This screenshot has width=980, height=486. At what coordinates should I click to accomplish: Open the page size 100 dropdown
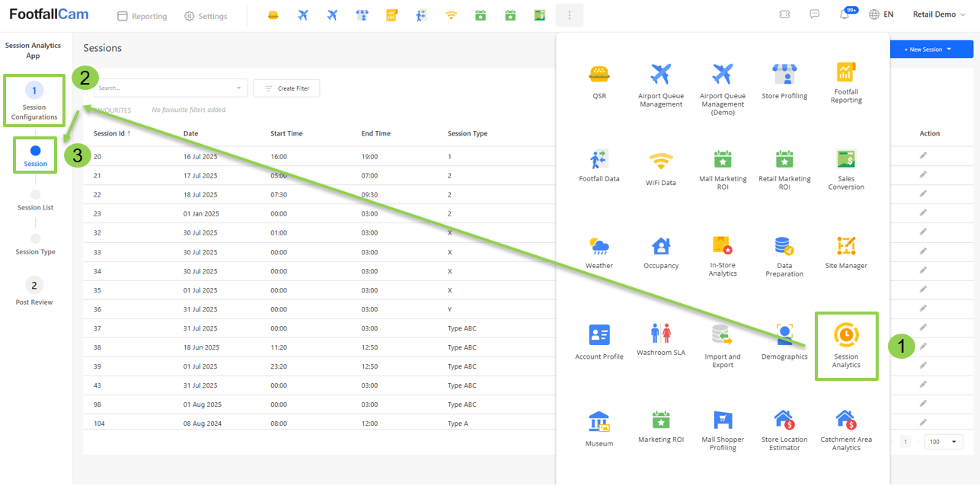[943, 442]
